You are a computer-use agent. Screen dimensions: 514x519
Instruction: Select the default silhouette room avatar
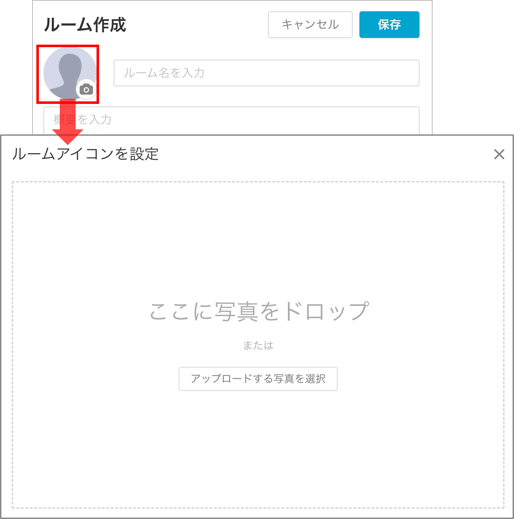69,73
